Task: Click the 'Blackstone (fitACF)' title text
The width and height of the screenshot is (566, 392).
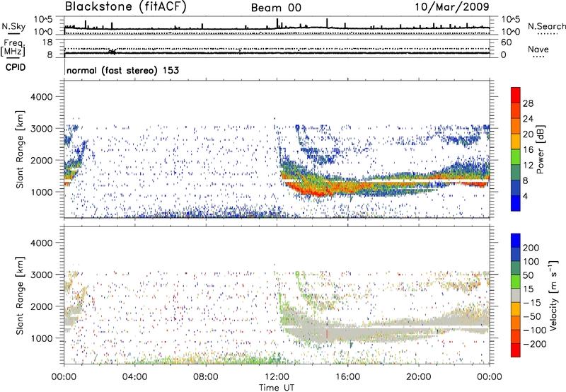Action: tap(125, 6)
